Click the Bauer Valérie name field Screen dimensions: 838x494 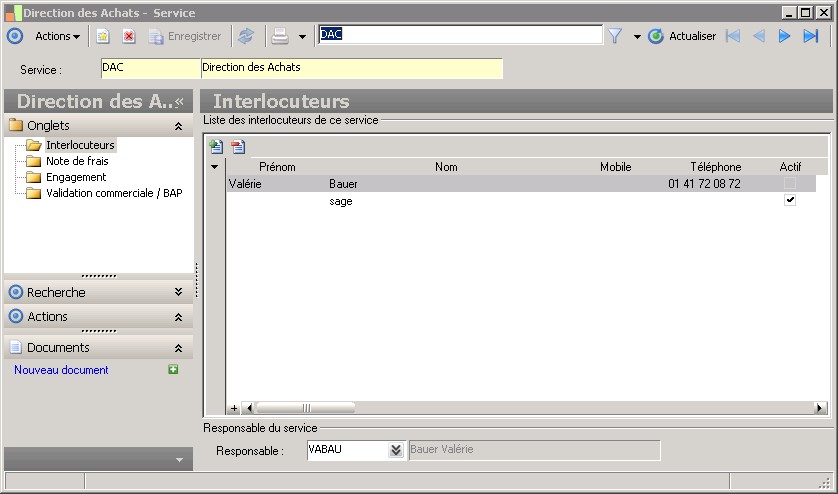pos(534,450)
